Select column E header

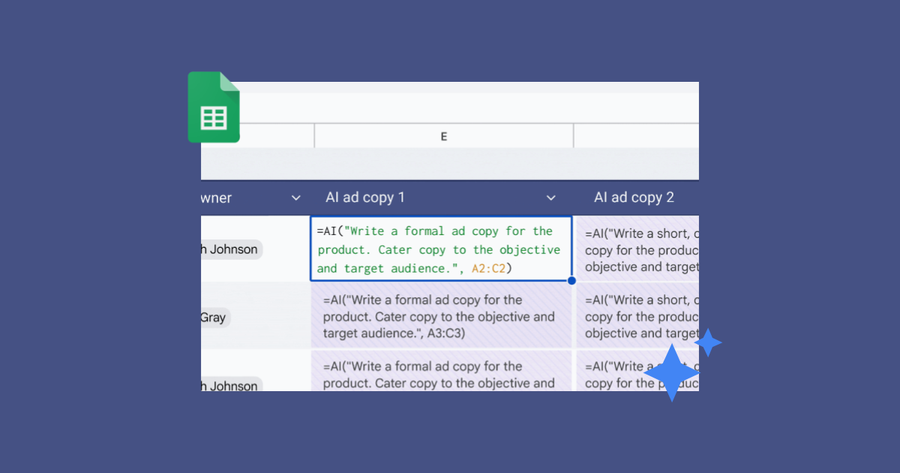click(x=444, y=136)
